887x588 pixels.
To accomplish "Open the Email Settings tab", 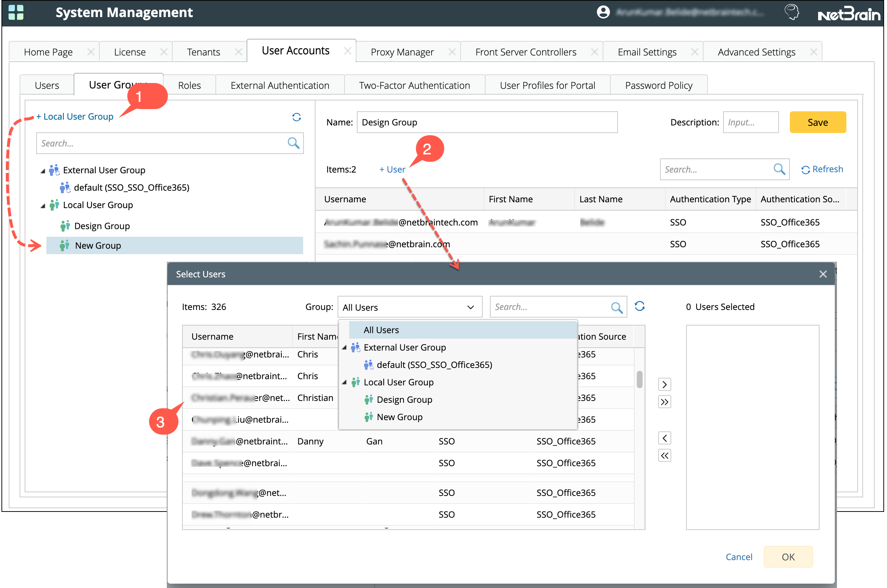I will coord(647,52).
